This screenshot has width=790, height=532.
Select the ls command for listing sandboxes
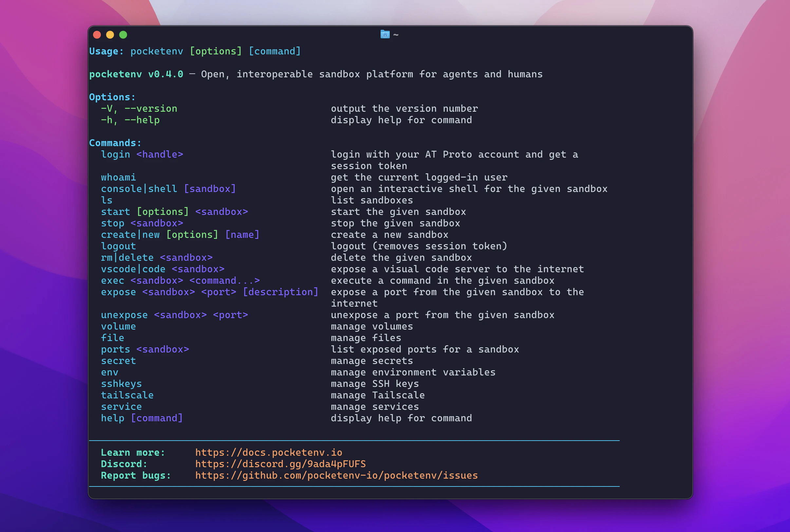click(x=106, y=200)
